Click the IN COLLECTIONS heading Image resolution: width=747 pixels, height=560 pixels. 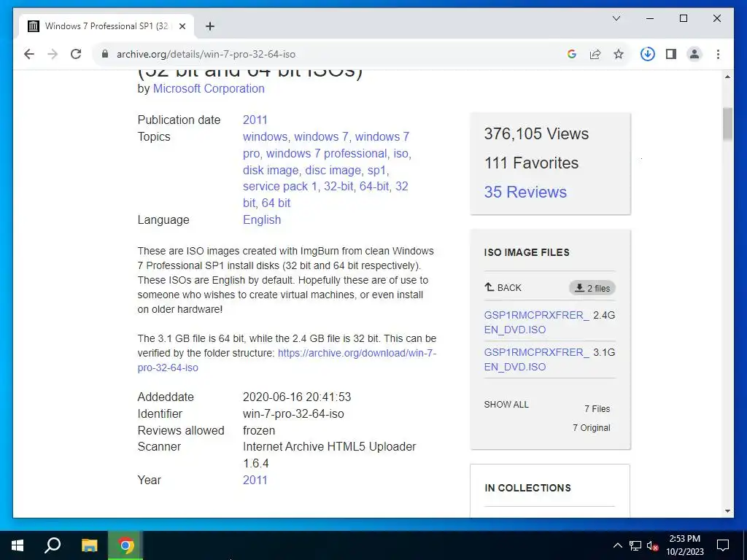point(528,488)
